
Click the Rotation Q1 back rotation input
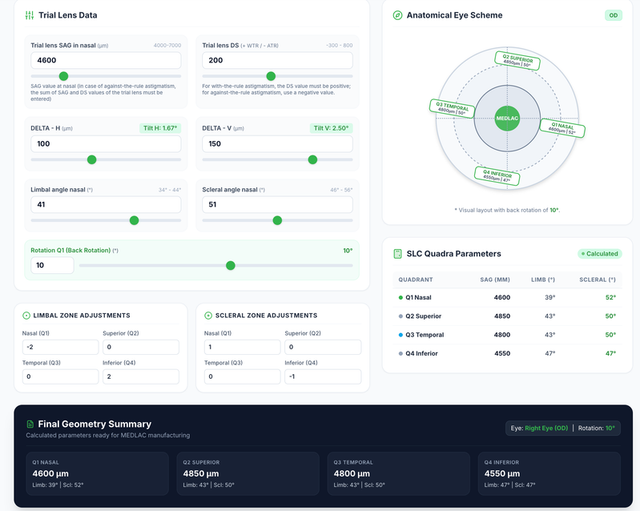pyautogui.click(x=52, y=265)
